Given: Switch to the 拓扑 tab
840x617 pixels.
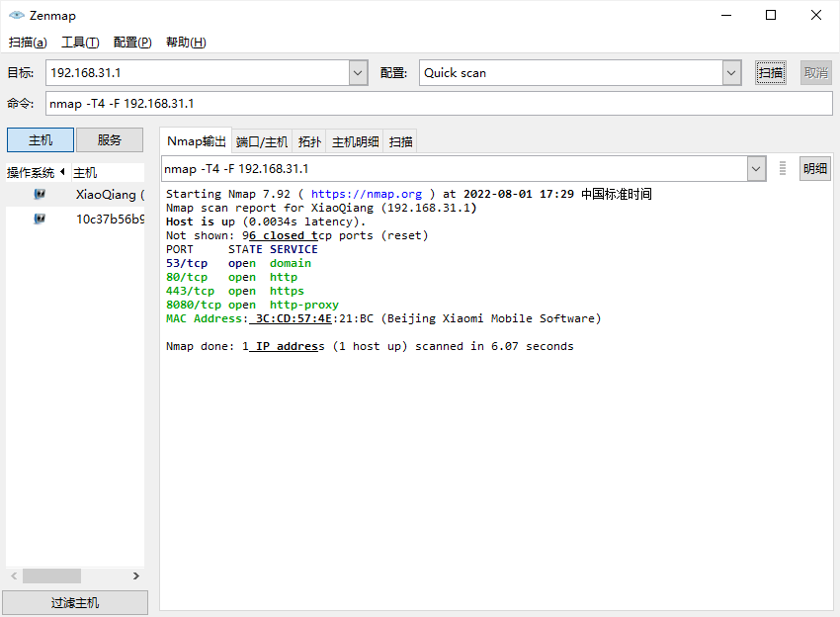Looking at the screenshot, I should (309, 142).
